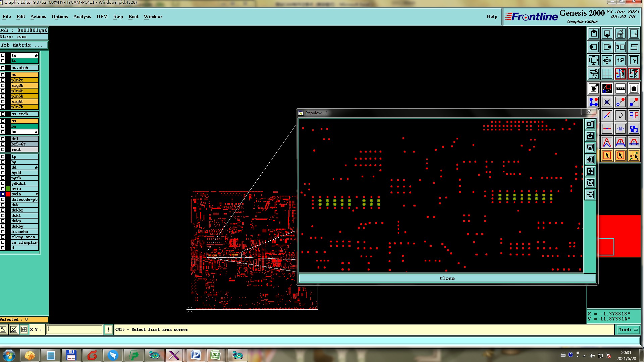Expand the 'to' layer arrow marker
Screen dimensions: 644x362
pyautogui.click(x=36, y=55)
